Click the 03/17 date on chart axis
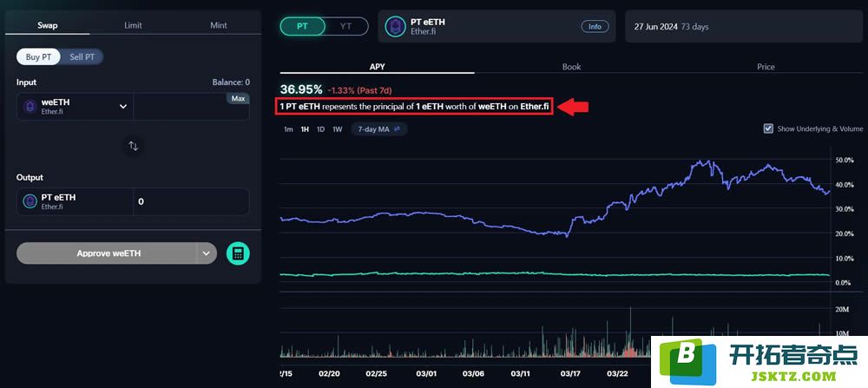868x388 pixels. pyautogui.click(x=569, y=373)
